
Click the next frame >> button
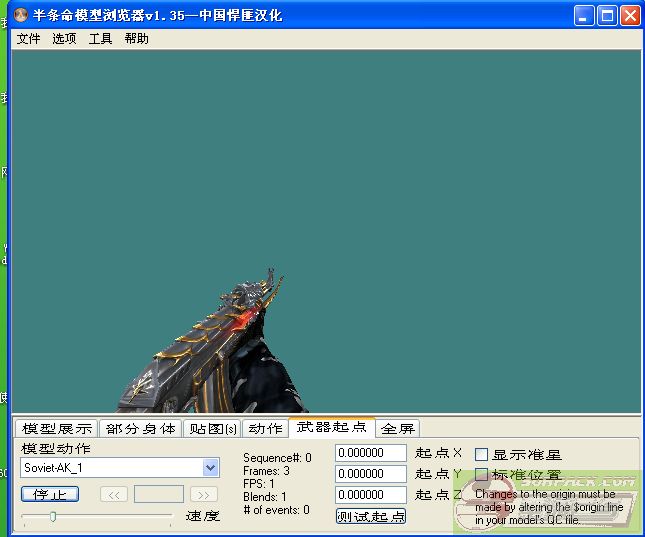pos(203,494)
